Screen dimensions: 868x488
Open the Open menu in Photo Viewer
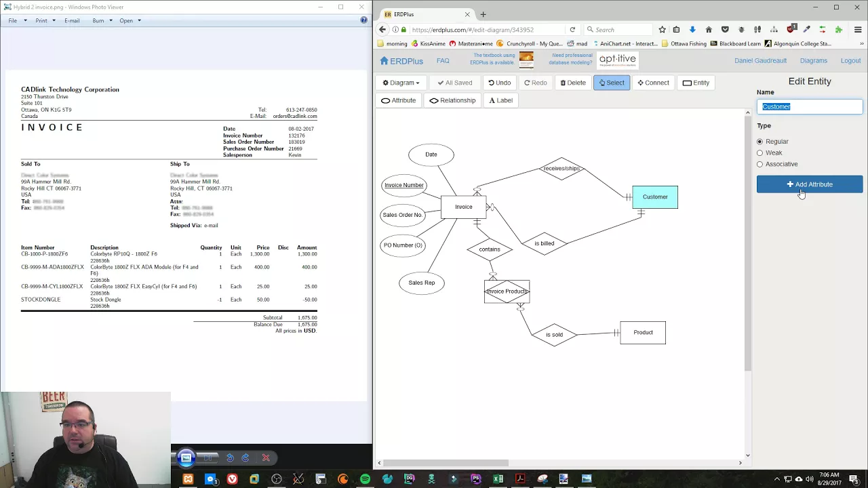tap(130, 21)
